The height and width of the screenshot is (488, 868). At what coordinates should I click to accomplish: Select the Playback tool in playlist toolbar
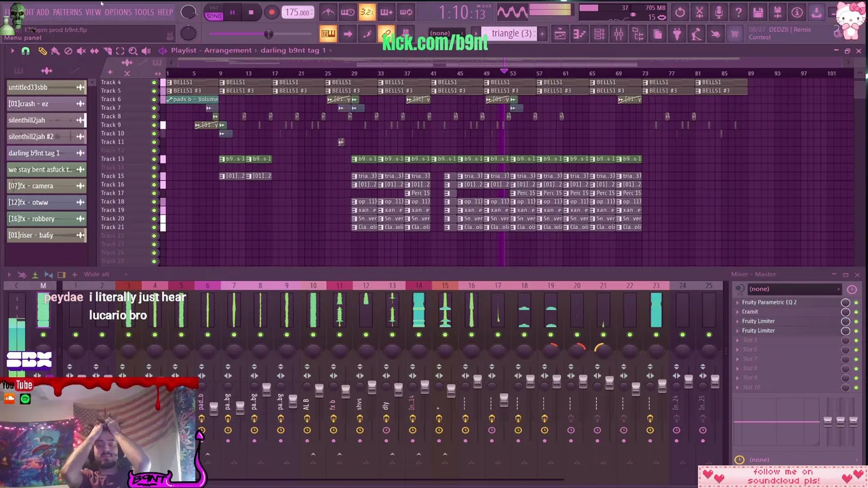[146, 51]
